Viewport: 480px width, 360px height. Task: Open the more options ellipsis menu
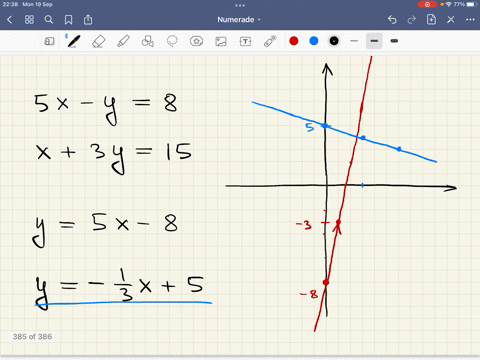470,20
